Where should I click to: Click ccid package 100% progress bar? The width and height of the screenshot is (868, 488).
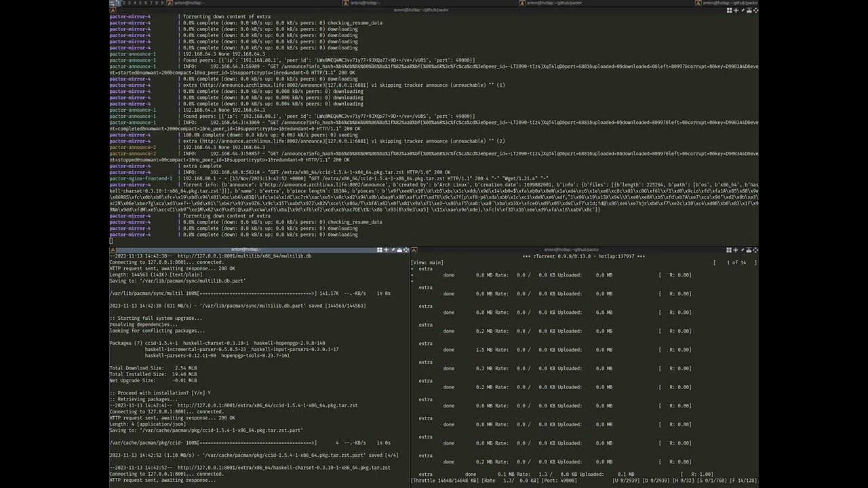coord(257,443)
